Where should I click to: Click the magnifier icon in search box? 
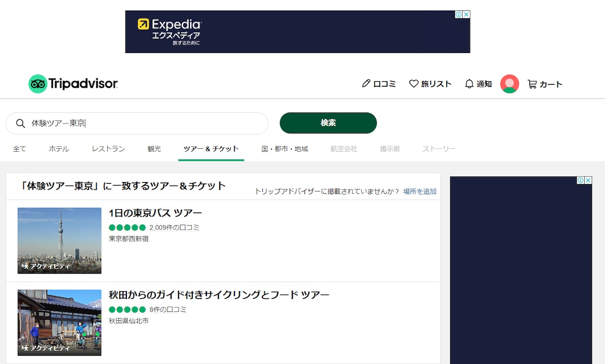20,123
